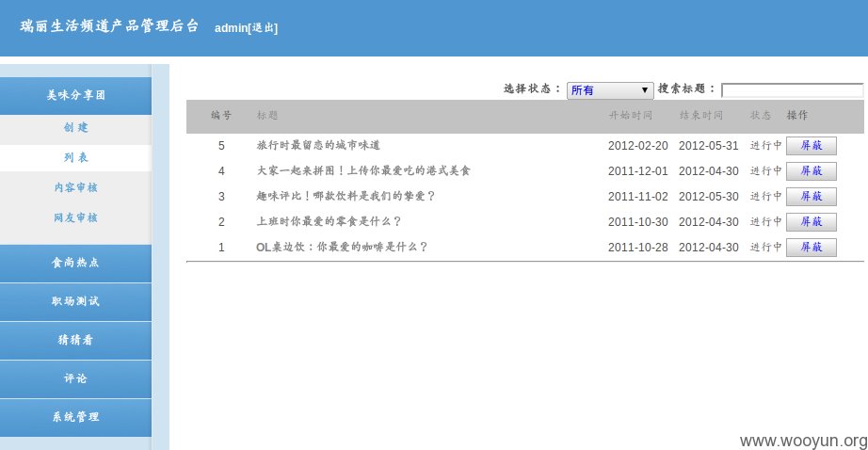Expand the 食尚热点 sidebar section
Viewport: 868px width, 450px height.
pos(76,263)
